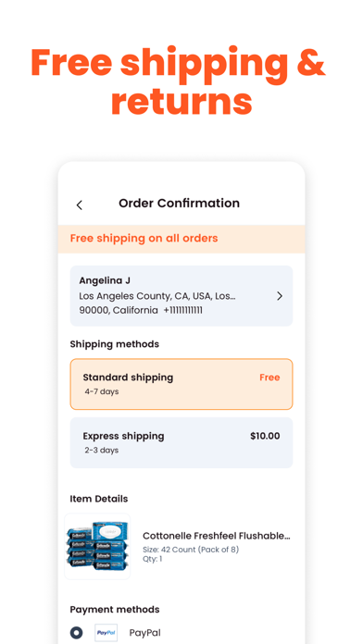
Task: Click the PayPal payment method label
Action: [145, 633]
